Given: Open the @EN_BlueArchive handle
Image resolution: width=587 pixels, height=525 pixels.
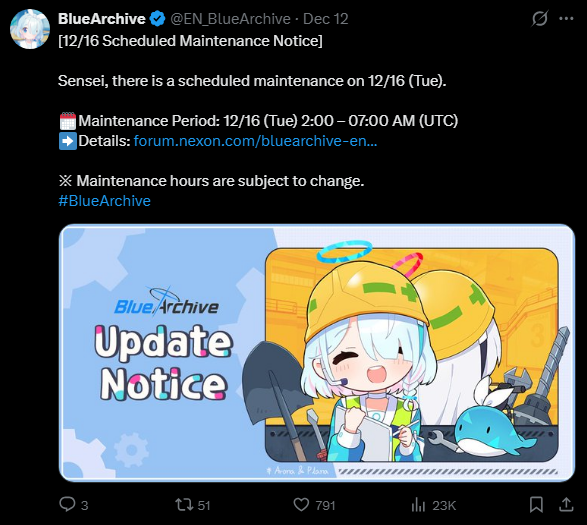Looking at the screenshot, I should (230, 19).
